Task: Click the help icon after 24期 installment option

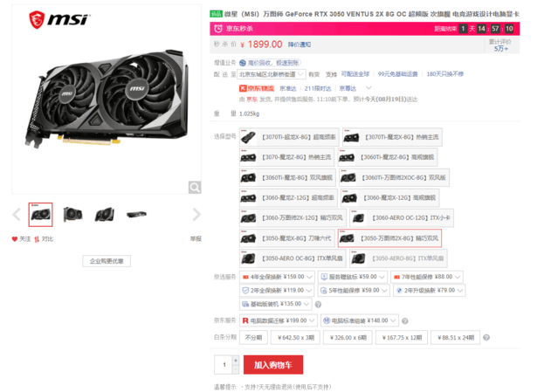Action: coord(486,338)
